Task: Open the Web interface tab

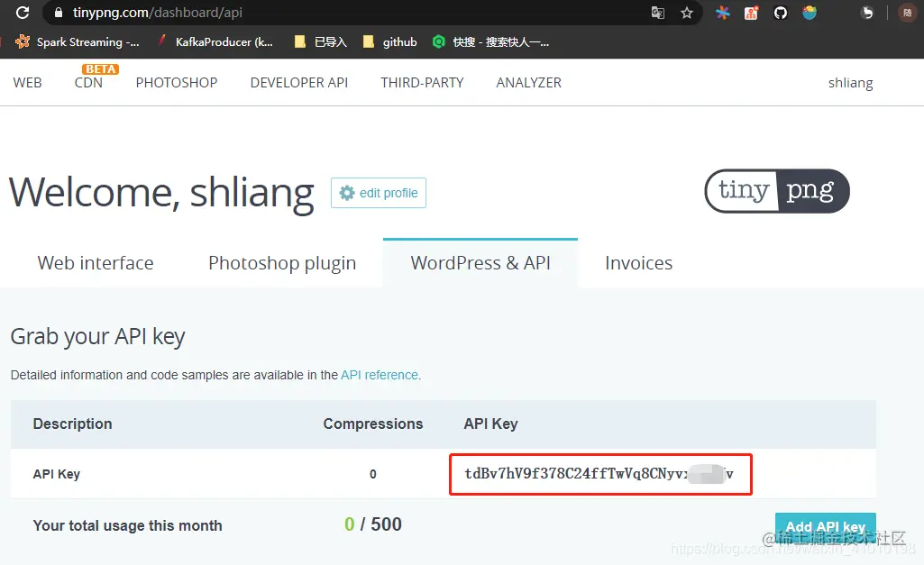Action: [x=95, y=262]
